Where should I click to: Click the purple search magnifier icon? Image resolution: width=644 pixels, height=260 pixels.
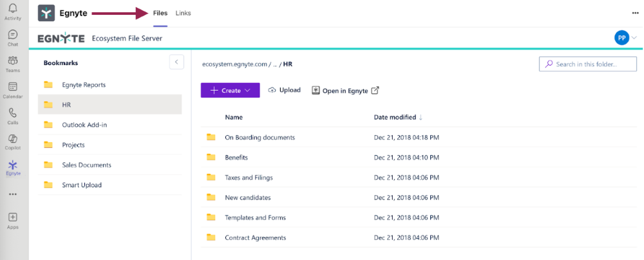(549, 64)
